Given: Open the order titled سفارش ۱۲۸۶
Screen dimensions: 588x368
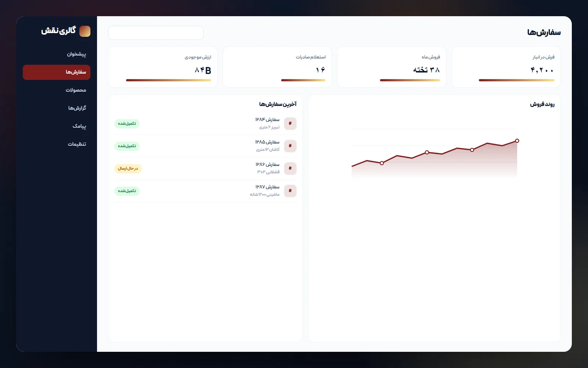Looking at the screenshot, I should (x=268, y=164).
